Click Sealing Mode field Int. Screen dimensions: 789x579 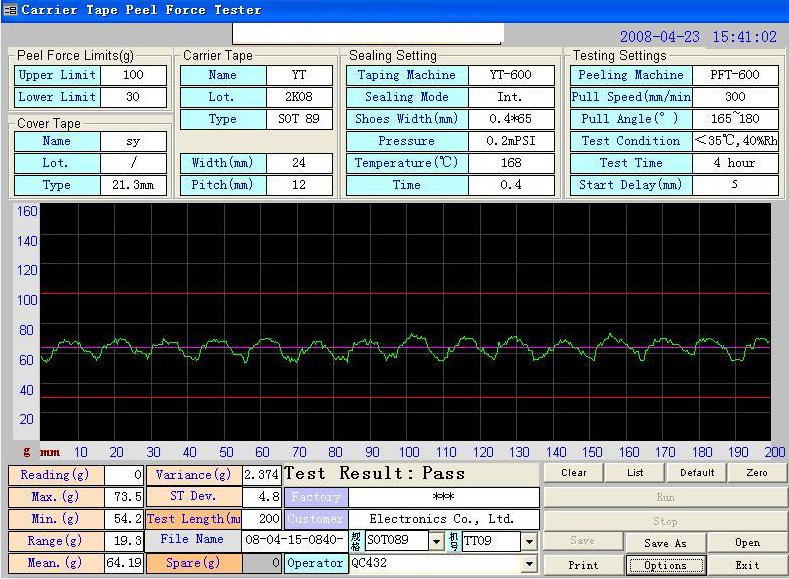(511, 97)
